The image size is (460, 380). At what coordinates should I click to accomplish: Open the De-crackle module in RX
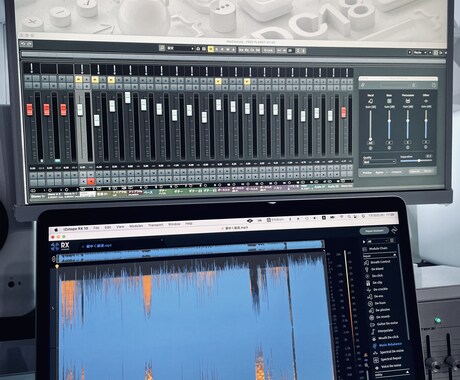(378, 289)
